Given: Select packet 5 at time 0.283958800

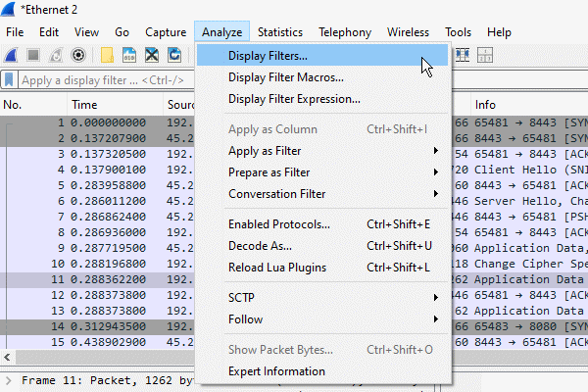Looking at the screenshot, I should point(97,185).
